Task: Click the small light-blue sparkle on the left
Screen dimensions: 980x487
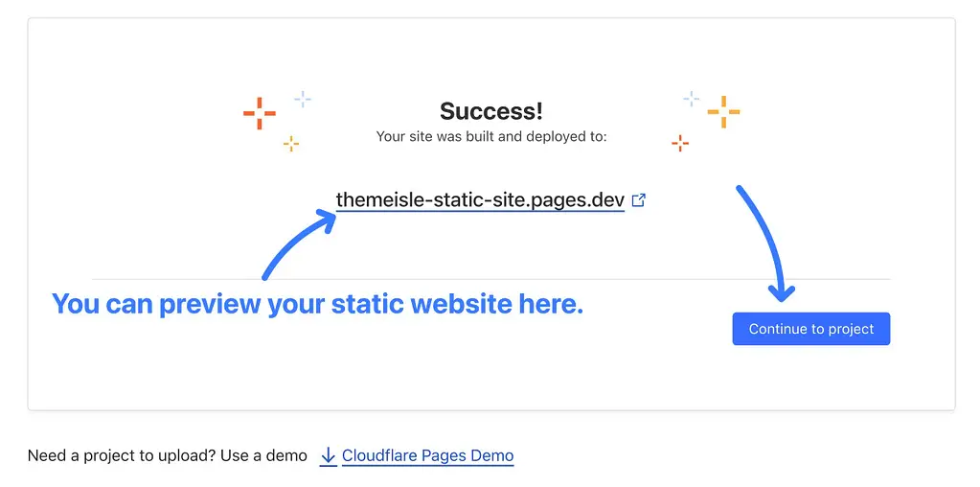Action: [303, 99]
